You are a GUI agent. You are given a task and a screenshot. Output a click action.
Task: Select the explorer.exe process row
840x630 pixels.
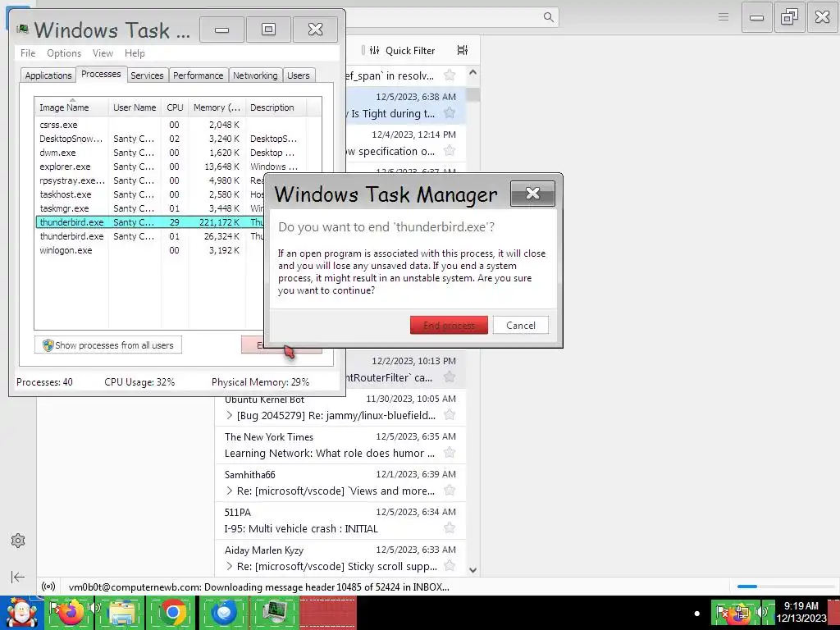(x=178, y=167)
